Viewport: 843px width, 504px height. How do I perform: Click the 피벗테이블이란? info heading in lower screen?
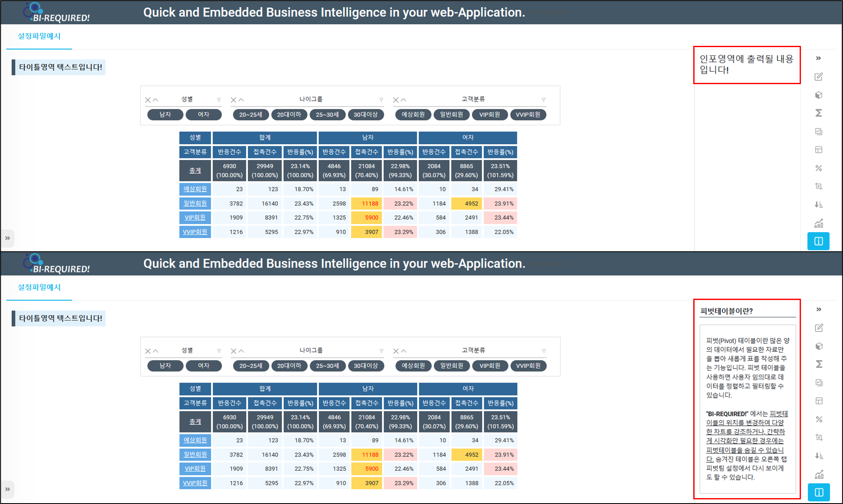click(726, 311)
